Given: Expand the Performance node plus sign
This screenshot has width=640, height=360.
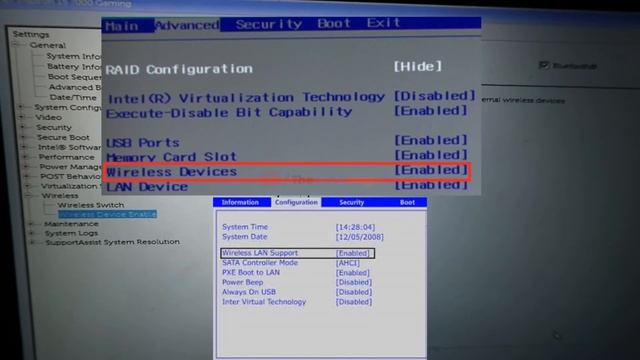Looking at the screenshot, I should [25, 157].
